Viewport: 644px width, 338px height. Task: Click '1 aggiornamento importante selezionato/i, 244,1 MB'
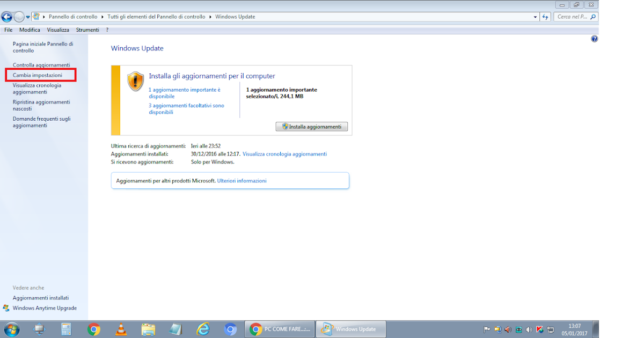[282, 93]
